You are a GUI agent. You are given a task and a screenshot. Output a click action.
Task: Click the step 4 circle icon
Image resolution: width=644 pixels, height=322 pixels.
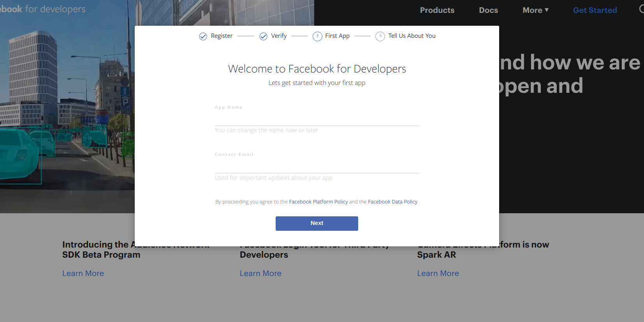(380, 36)
